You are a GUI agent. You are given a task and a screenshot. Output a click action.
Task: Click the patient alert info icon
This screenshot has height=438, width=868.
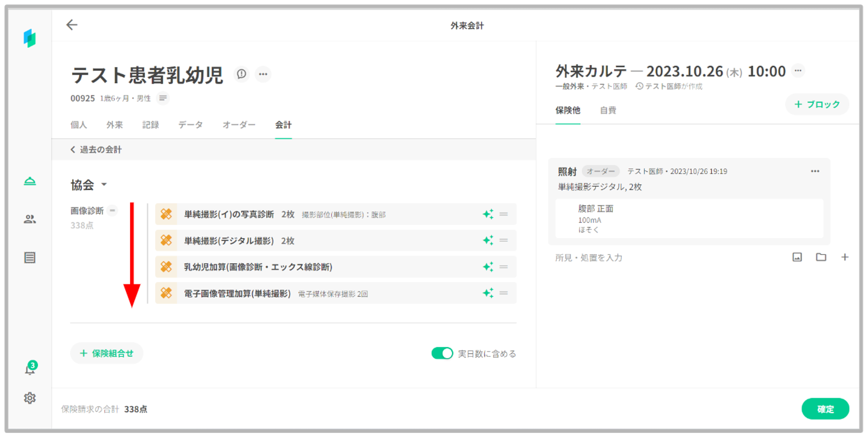point(241,74)
